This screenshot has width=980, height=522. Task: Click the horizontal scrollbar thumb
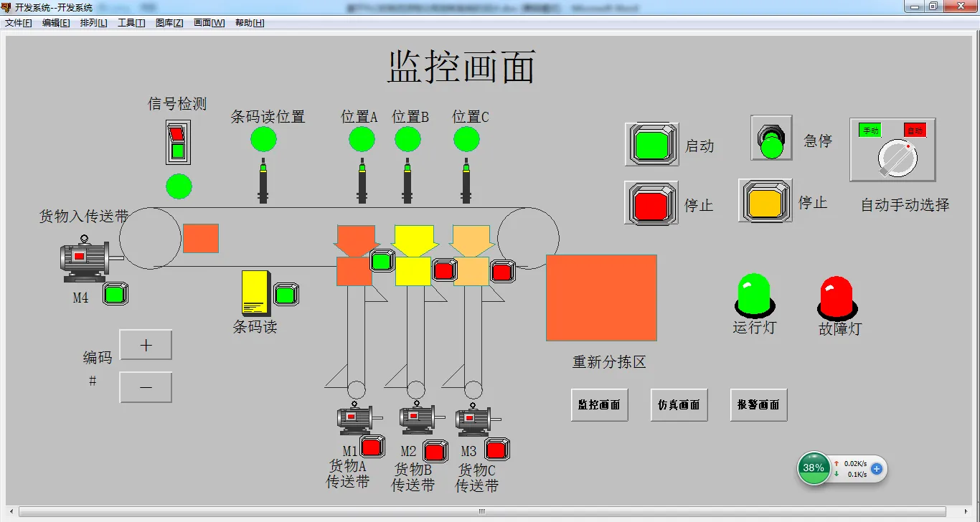tap(483, 512)
